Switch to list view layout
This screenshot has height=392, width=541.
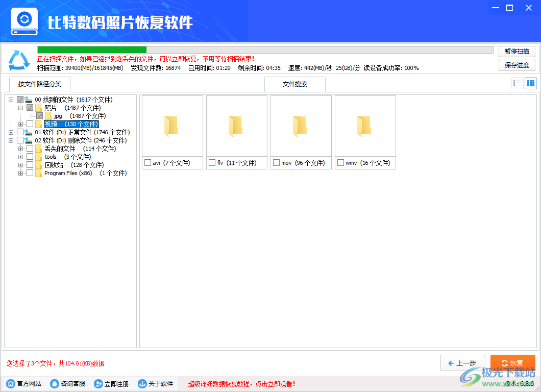click(x=517, y=83)
